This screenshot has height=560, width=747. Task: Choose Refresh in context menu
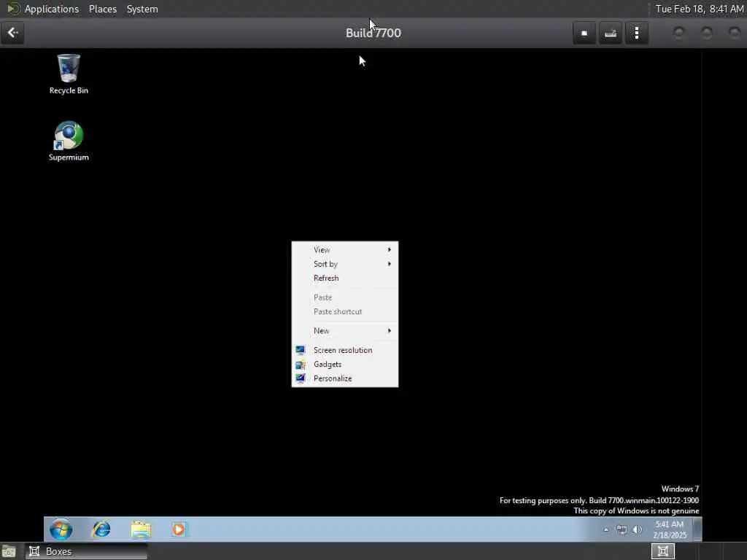coord(345,278)
